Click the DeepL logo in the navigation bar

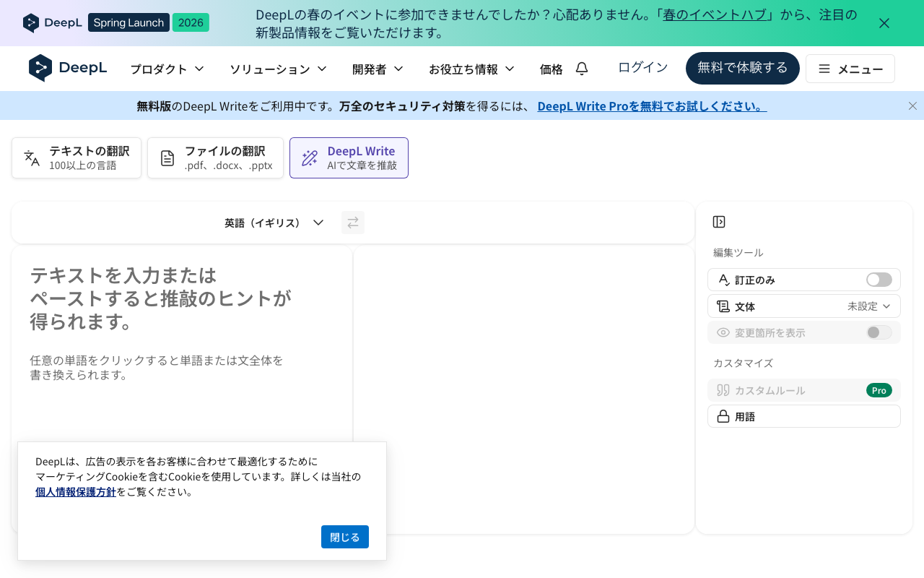pos(68,68)
